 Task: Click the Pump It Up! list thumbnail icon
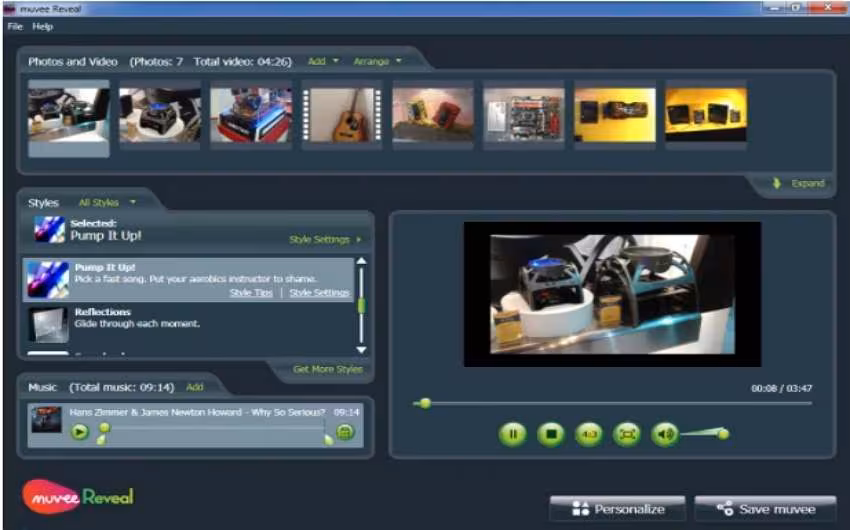tap(48, 280)
